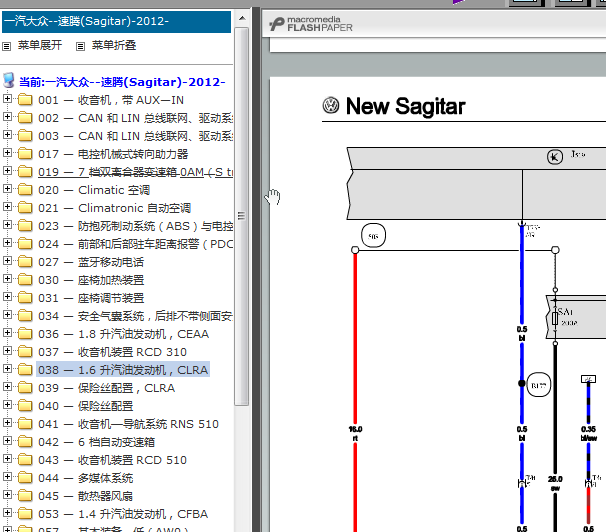The height and width of the screenshot is (532, 606).
Task: Click the folder icon for 040 保险丝配置
Action: (x=25, y=405)
